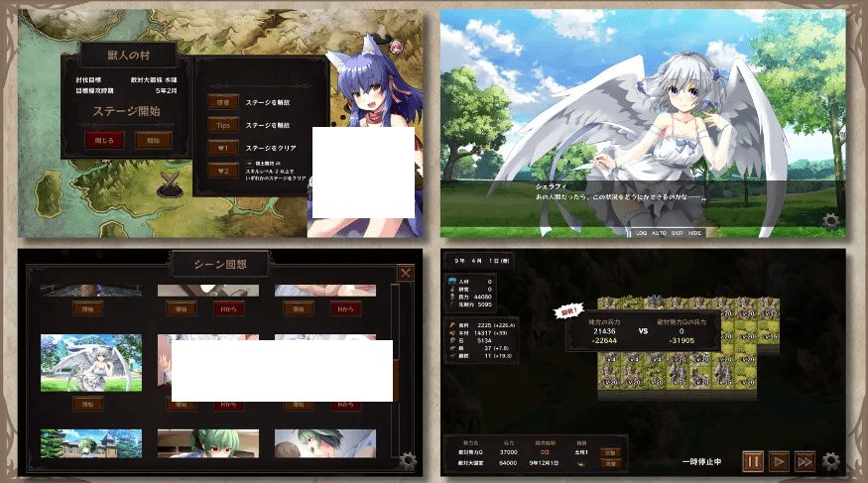
Task: Select the heart 1 reward button
Action: 223,148
